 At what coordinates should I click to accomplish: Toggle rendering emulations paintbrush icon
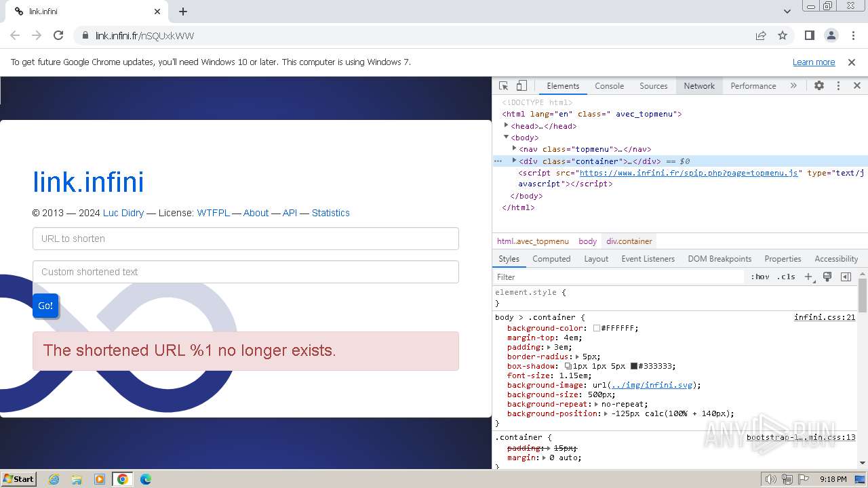827,277
